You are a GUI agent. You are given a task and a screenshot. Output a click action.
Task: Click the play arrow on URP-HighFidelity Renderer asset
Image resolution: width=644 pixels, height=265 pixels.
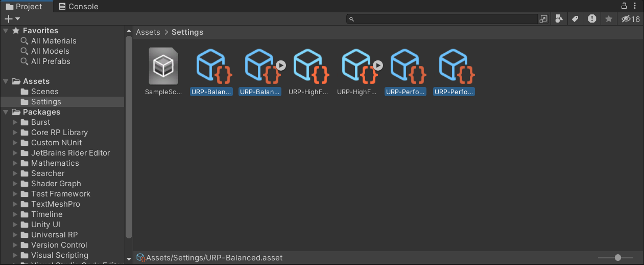377,65
